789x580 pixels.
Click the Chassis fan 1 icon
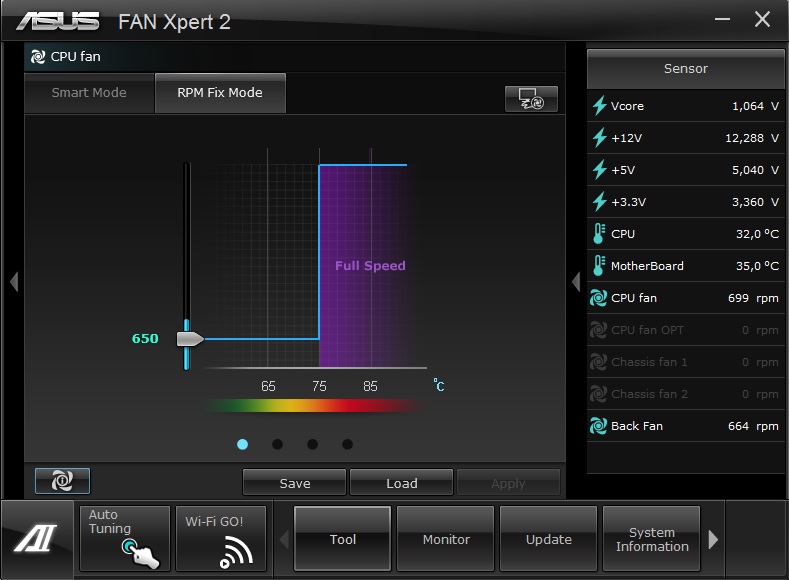598,362
